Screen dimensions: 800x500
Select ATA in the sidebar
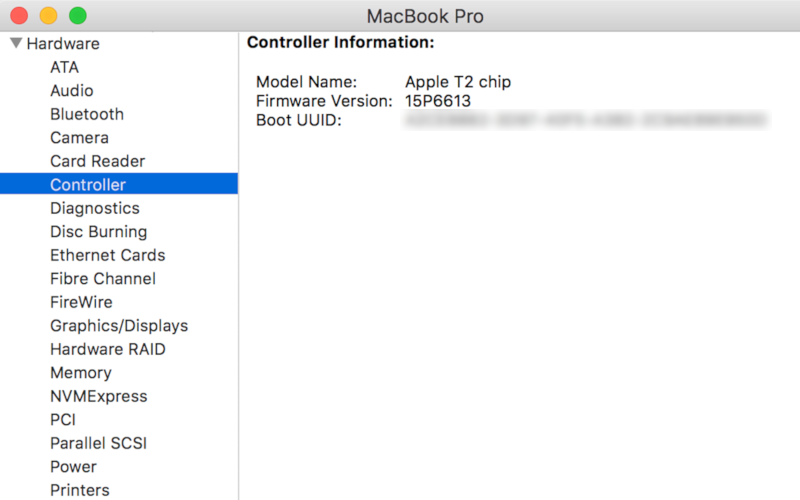point(64,67)
